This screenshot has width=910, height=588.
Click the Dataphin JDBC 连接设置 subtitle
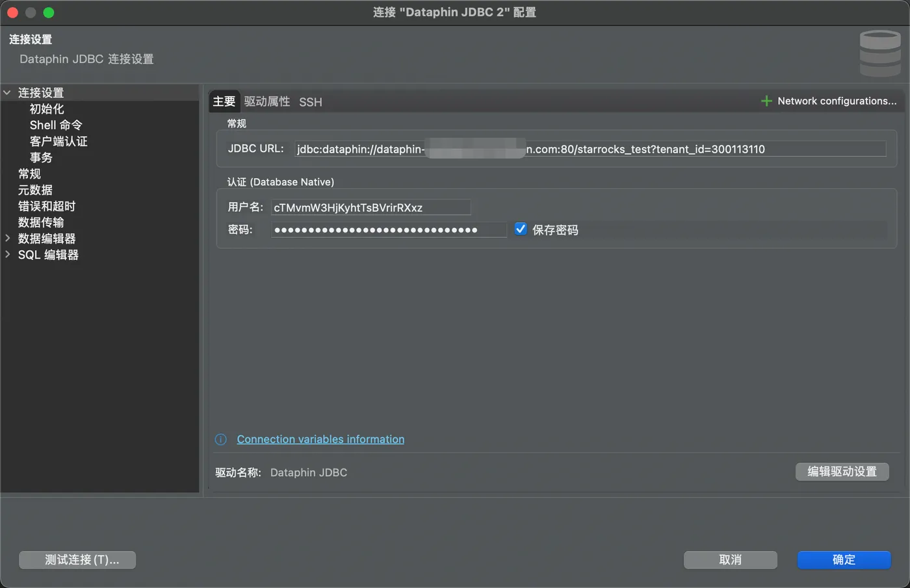[x=86, y=59]
